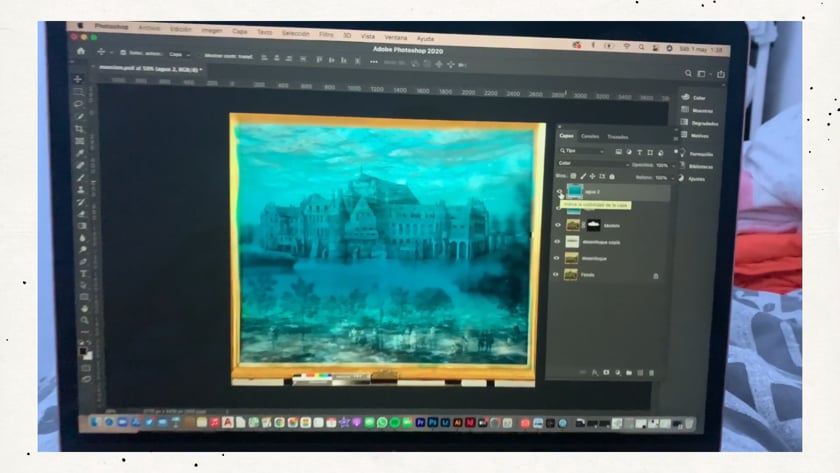Select the Eraser tool
This screenshot has height=473, width=840.
pyautogui.click(x=81, y=214)
